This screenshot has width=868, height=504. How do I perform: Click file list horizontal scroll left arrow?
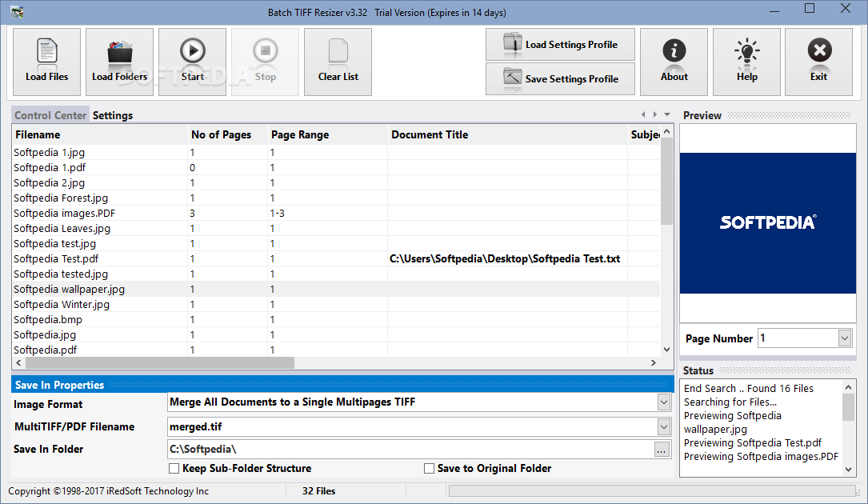19,362
